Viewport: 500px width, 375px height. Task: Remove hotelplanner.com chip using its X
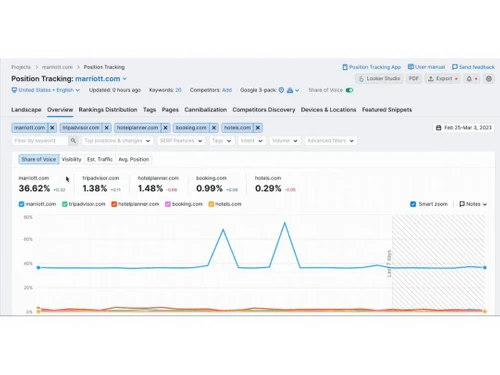(x=165, y=128)
